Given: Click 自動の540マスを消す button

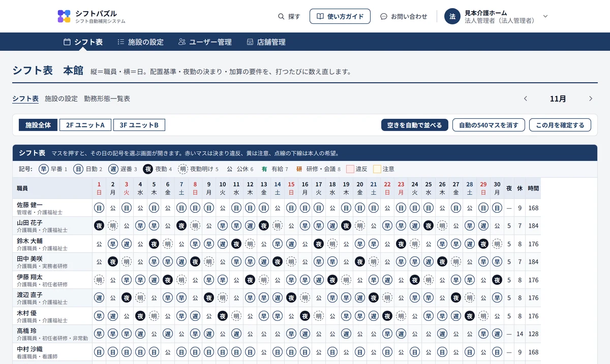Looking at the screenshot, I should [489, 125].
